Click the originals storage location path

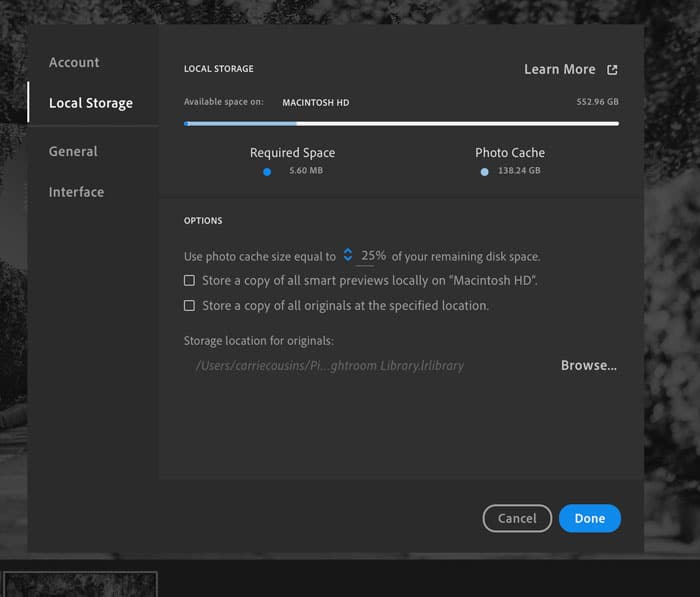click(x=330, y=366)
